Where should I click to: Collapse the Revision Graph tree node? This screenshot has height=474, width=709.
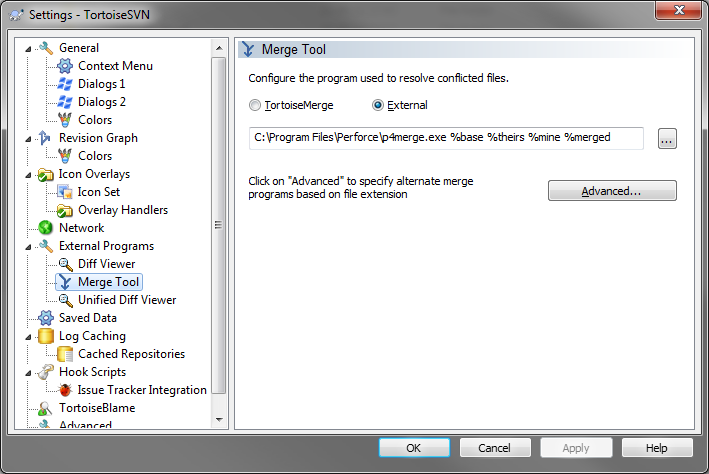[28, 139]
